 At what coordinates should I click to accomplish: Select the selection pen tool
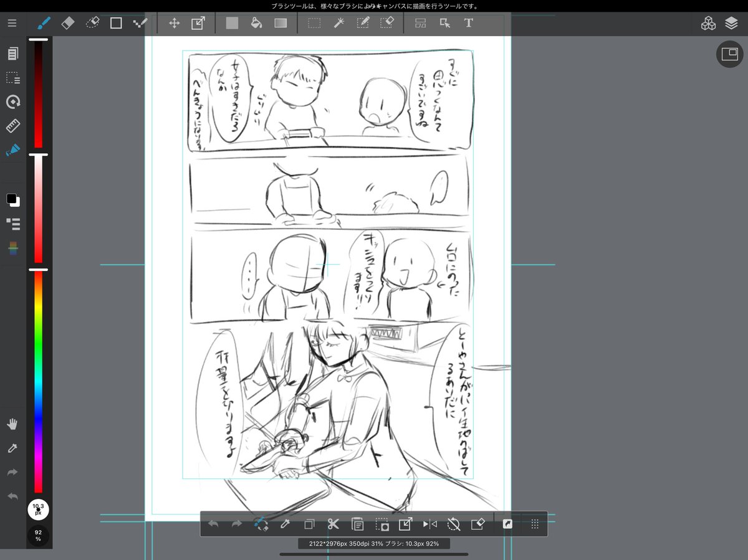363,24
